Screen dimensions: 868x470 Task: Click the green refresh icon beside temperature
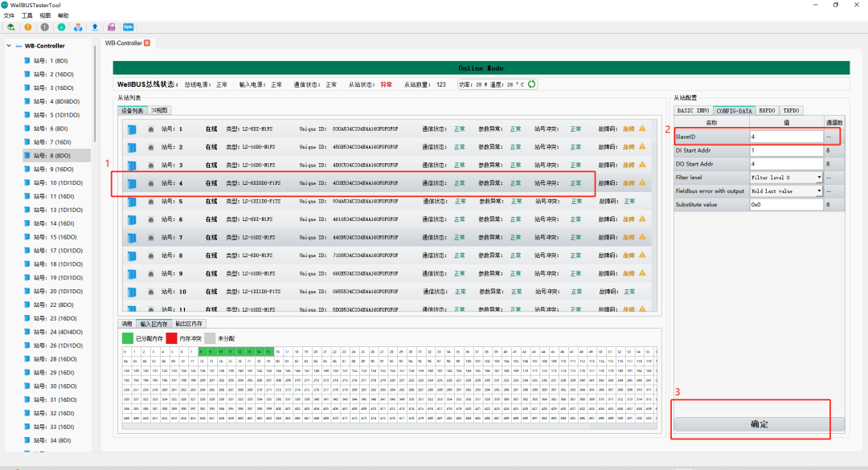[531, 84]
